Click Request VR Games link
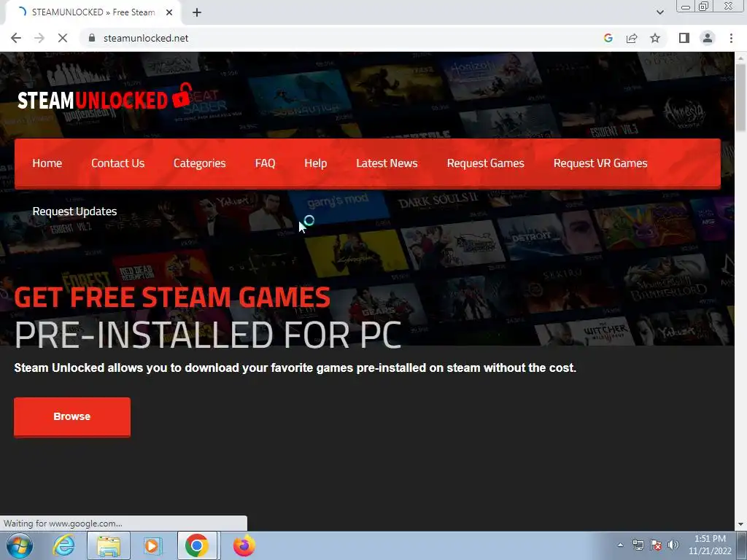This screenshot has height=560, width=747. 600,163
